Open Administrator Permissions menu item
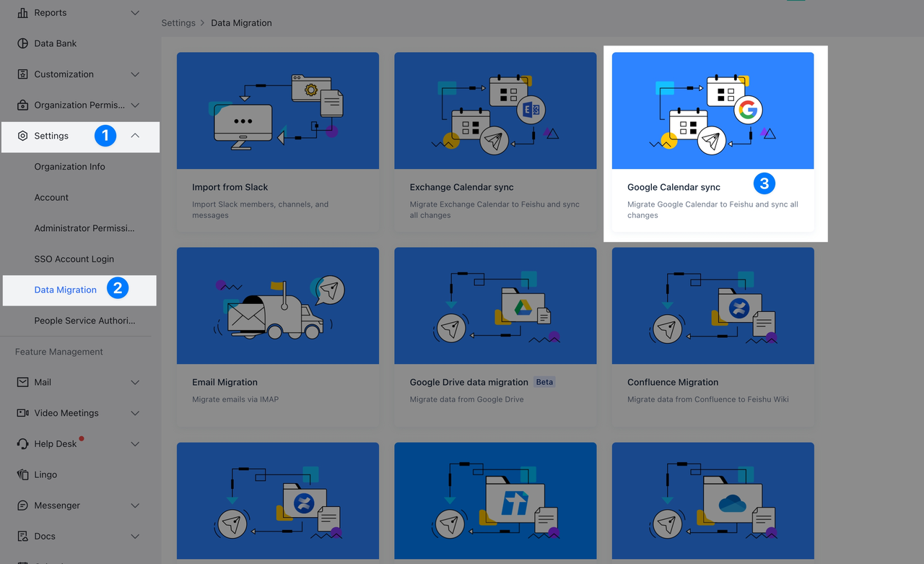924x564 pixels. [x=84, y=228]
